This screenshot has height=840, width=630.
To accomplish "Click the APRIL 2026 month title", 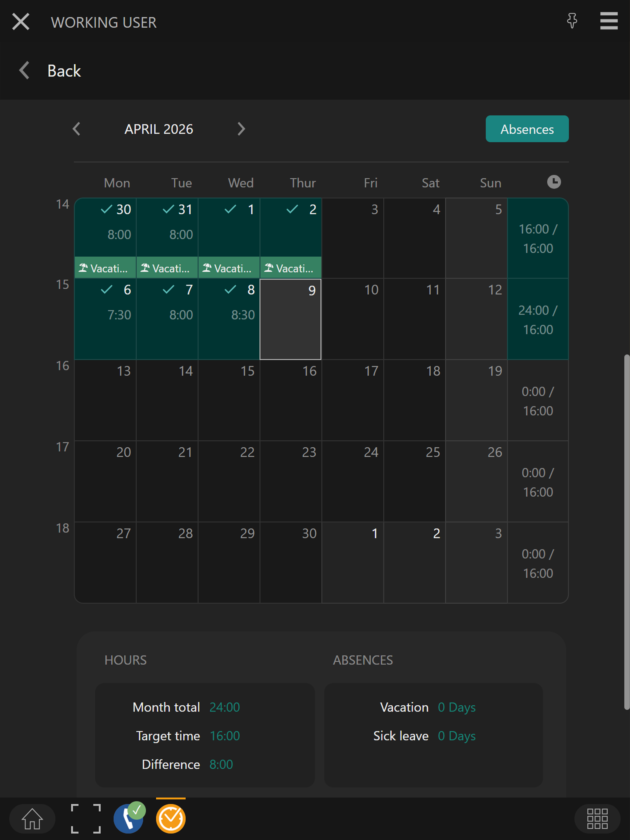I will tap(159, 129).
